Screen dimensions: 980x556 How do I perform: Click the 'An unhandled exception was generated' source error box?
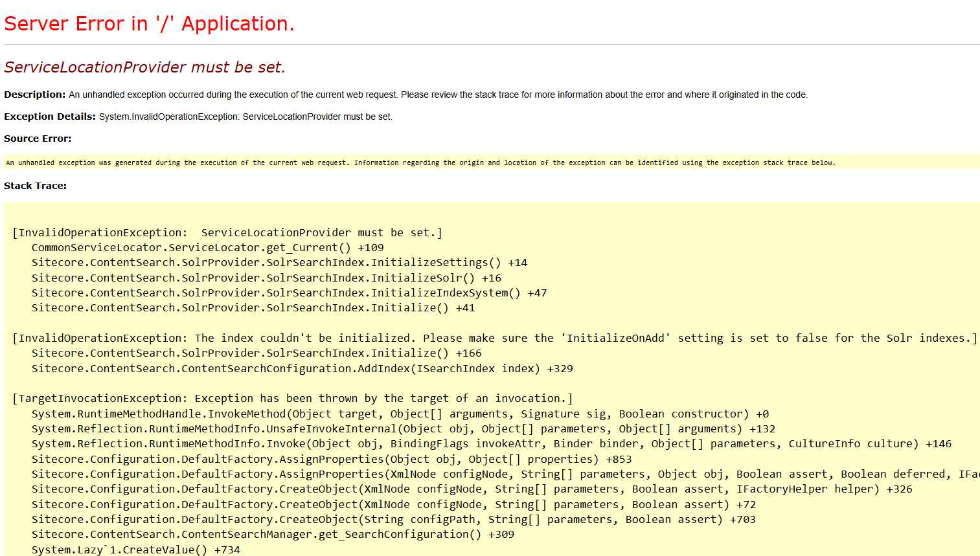(x=492, y=162)
